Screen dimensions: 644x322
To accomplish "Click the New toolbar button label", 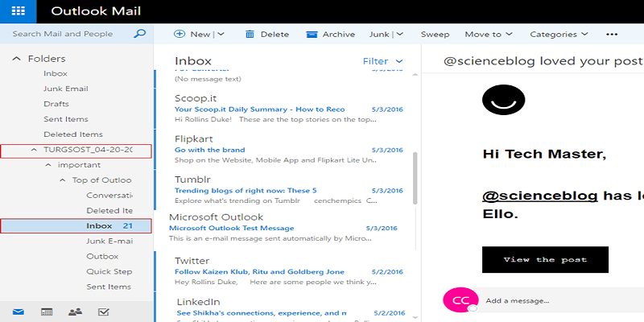I will pyautogui.click(x=200, y=34).
